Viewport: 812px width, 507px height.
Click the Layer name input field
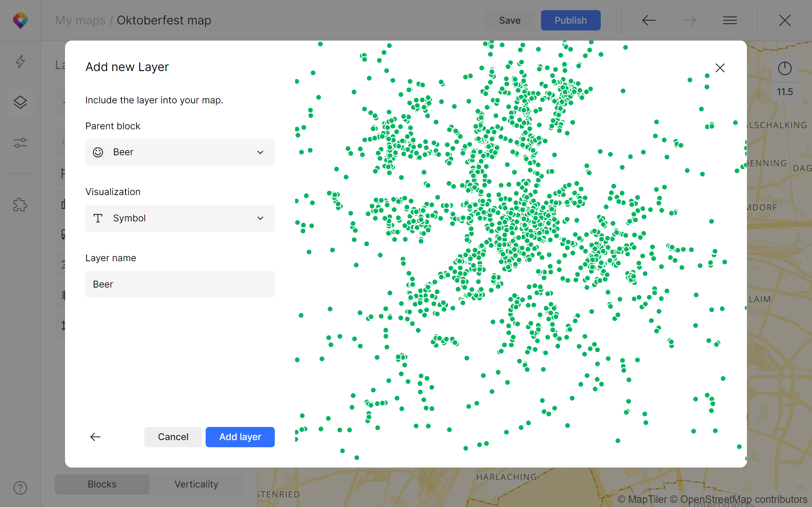pos(180,284)
